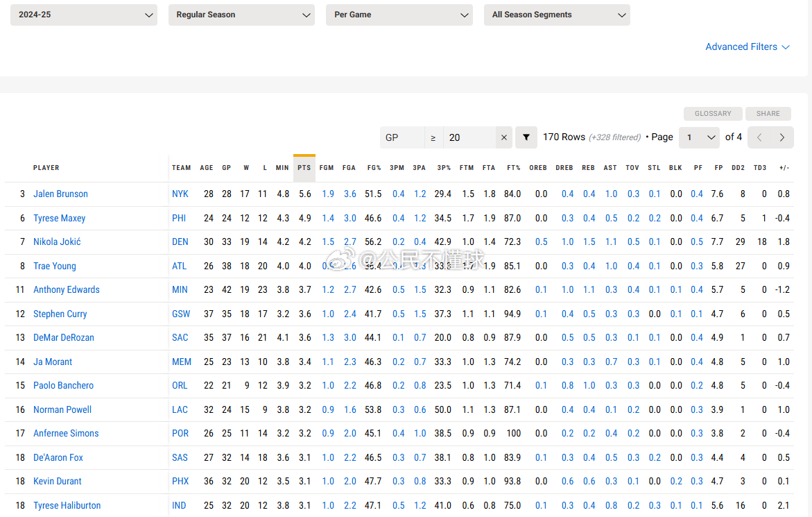Open Anfernee Simons' player page
The height and width of the screenshot is (517, 812).
point(66,434)
